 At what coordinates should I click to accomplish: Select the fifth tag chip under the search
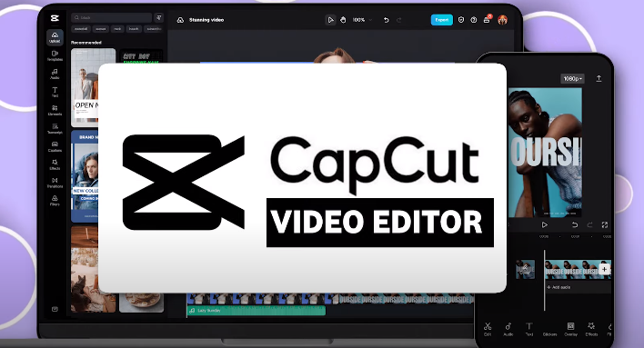[x=154, y=29]
